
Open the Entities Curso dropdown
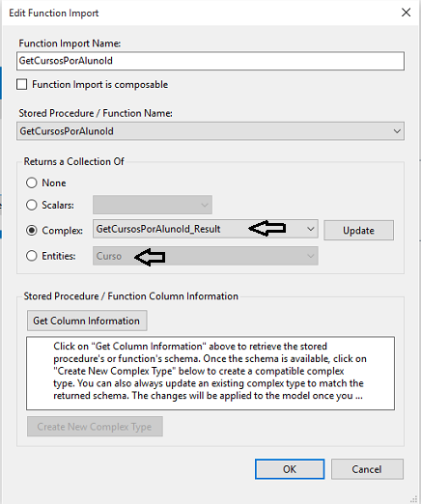click(x=206, y=256)
